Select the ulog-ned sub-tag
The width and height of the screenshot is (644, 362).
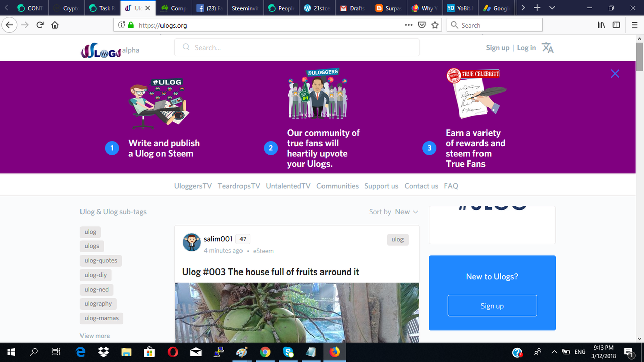click(97, 290)
